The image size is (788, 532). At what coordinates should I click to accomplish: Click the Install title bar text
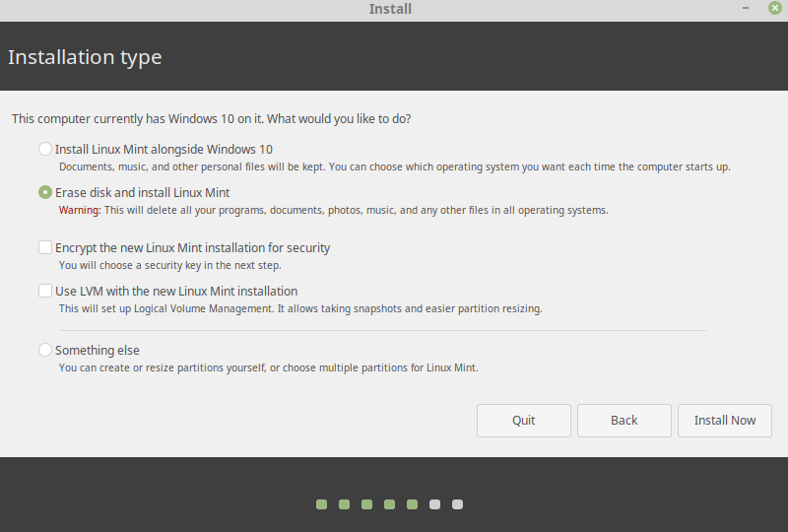click(390, 9)
